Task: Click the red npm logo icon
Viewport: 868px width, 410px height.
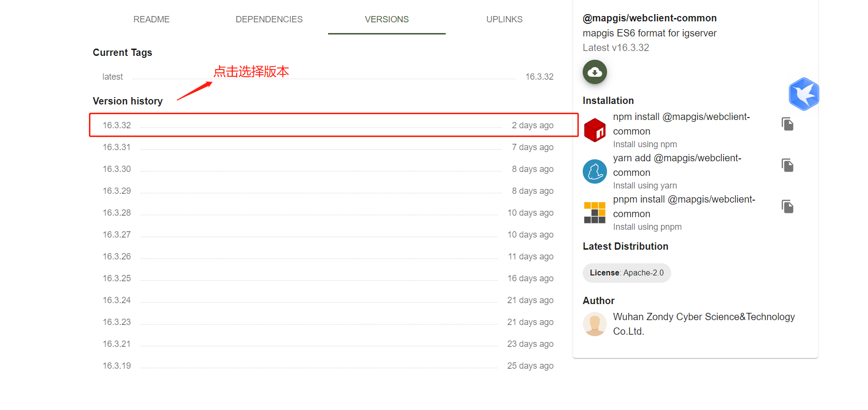Action: pyautogui.click(x=595, y=130)
